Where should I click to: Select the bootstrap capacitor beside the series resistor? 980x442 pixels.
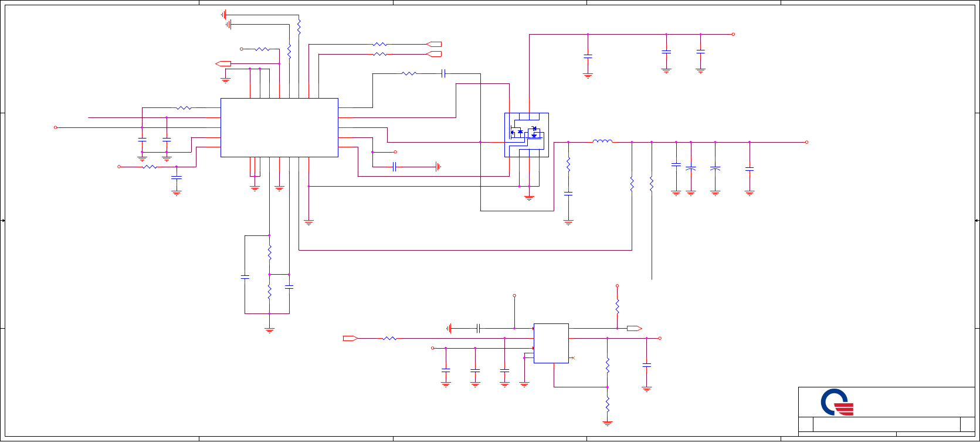coord(444,73)
